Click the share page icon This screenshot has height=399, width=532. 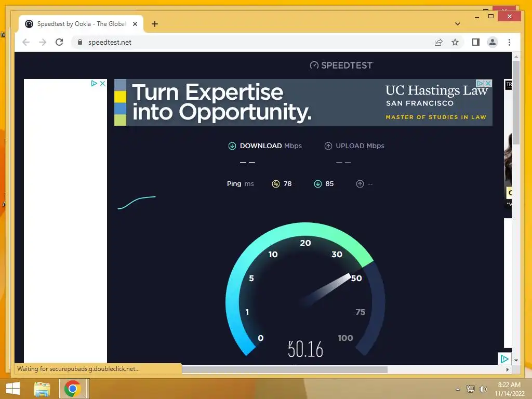[x=438, y=42]
